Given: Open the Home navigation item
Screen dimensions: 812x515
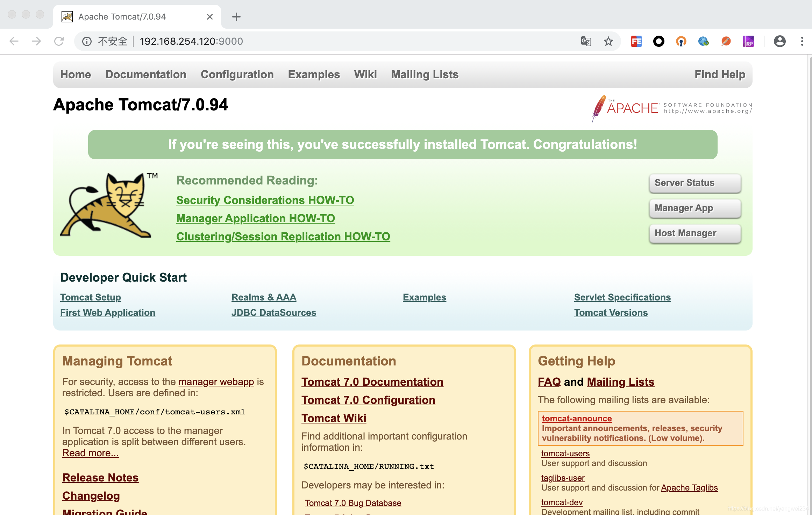Looking at the screenshot, I should [76, 74].
